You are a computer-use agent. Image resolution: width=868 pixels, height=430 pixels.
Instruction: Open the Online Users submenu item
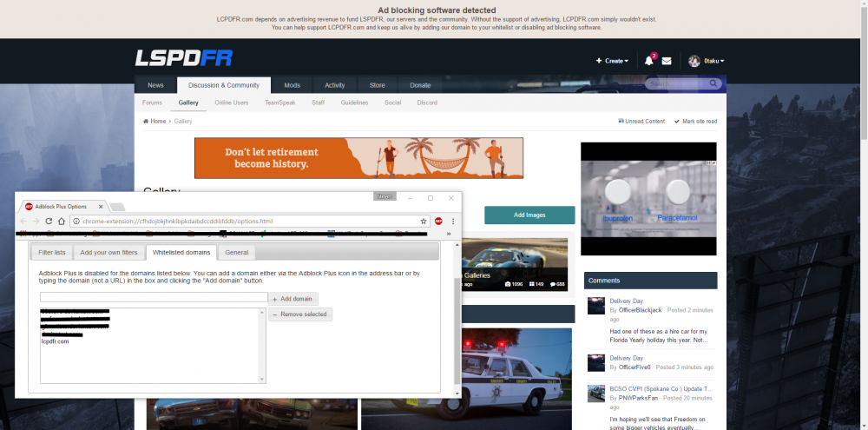pos(232,103)
